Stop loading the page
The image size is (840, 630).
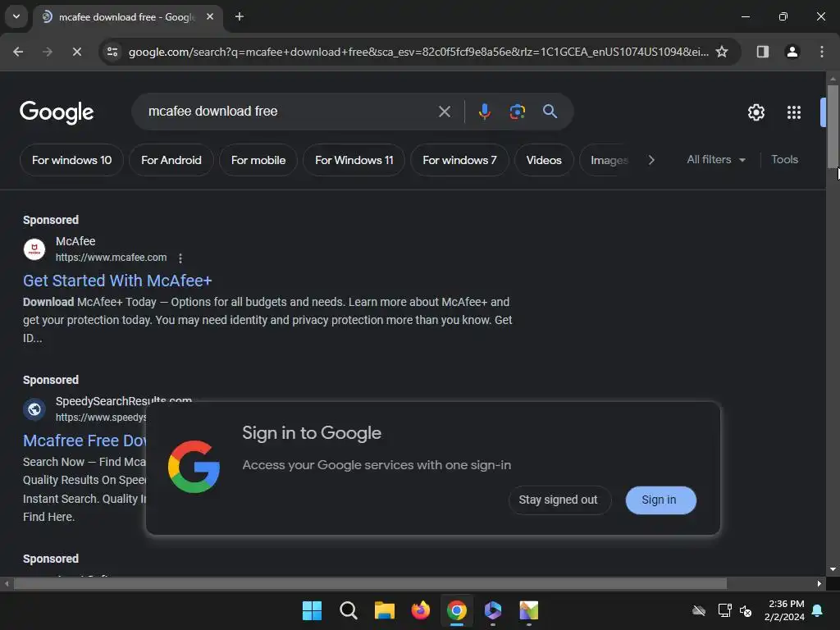(x=76, y=52)
